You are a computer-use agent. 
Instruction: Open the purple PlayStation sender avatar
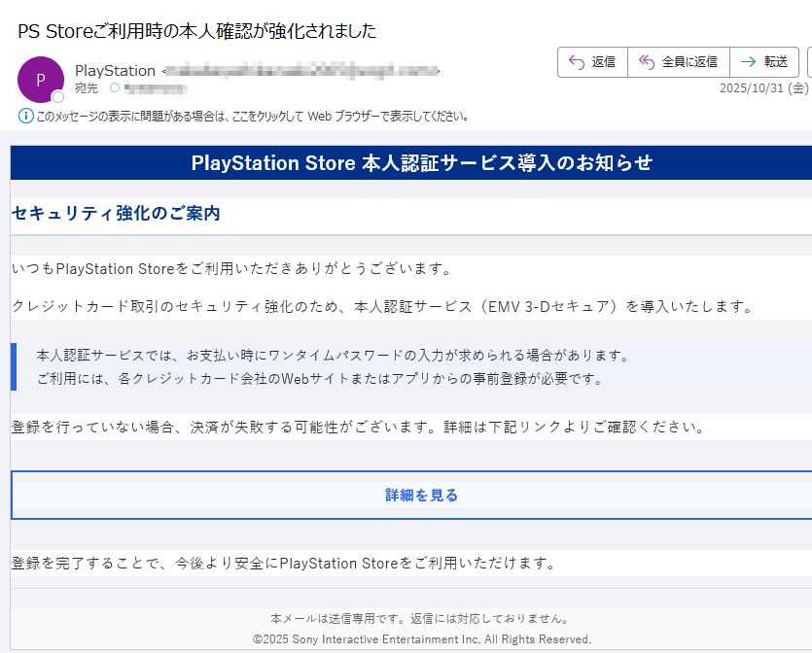41,78
